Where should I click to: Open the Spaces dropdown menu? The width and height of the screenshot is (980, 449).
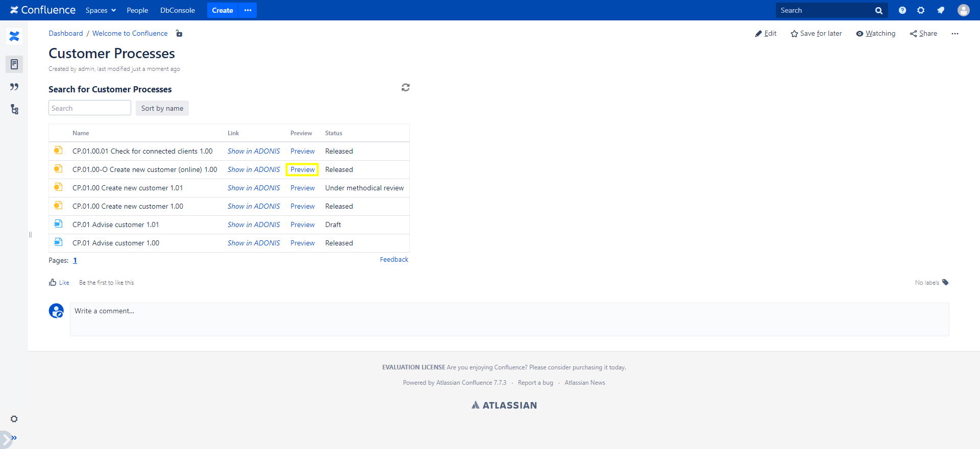101,10
